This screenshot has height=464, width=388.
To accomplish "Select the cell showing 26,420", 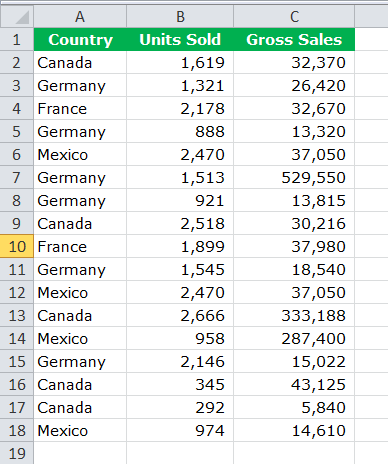I will 294,85.
